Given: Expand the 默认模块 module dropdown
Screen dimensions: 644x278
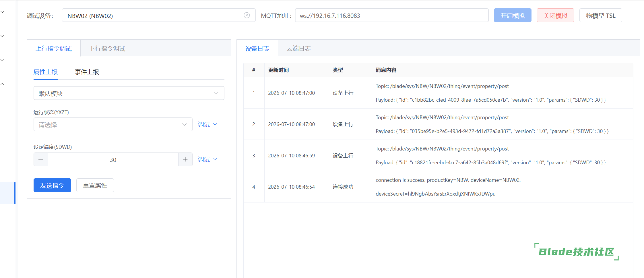Looking at the screenshot, I should [x=129, y=93].
